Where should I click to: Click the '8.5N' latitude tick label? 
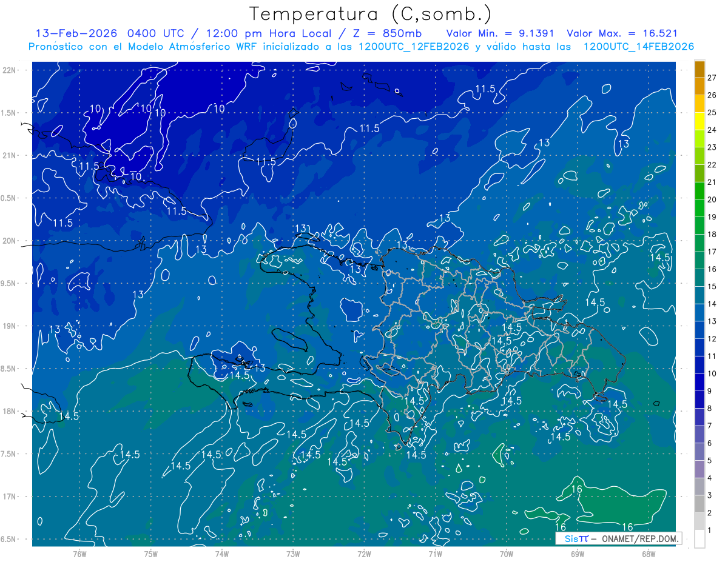[x=8, y=369]
